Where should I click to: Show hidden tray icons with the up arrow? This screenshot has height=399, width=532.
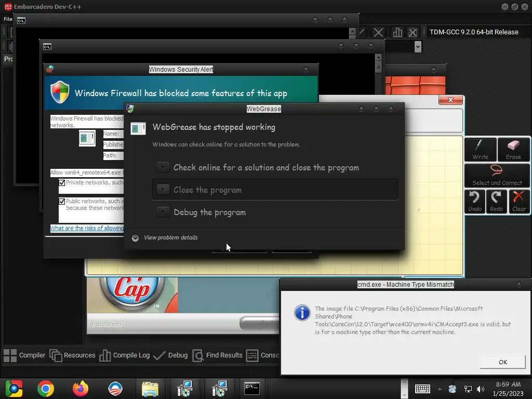[x=440, y=389]
